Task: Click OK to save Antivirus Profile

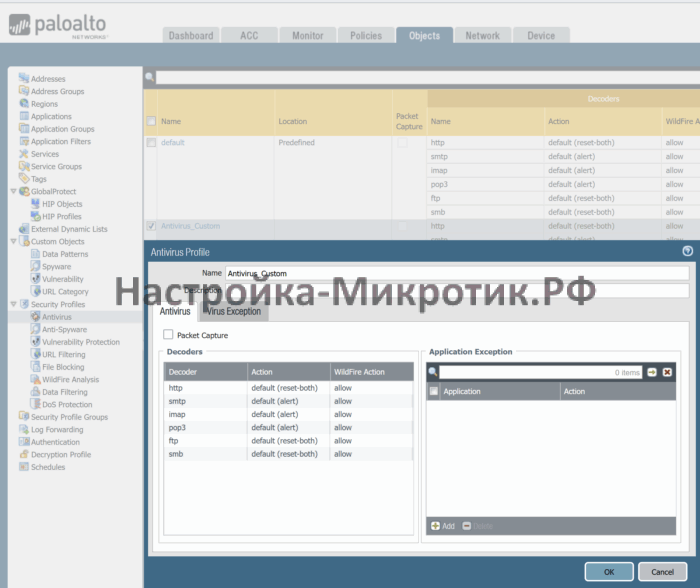Action: (x=609, y=572)
